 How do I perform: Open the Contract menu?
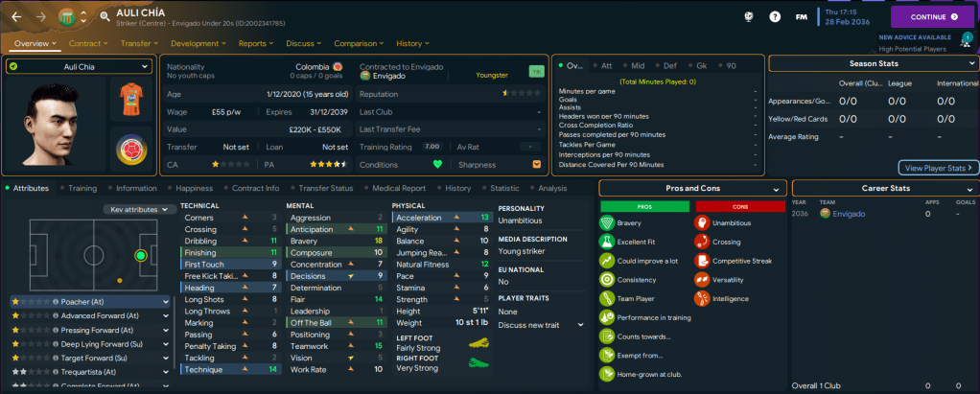[89, 43]
